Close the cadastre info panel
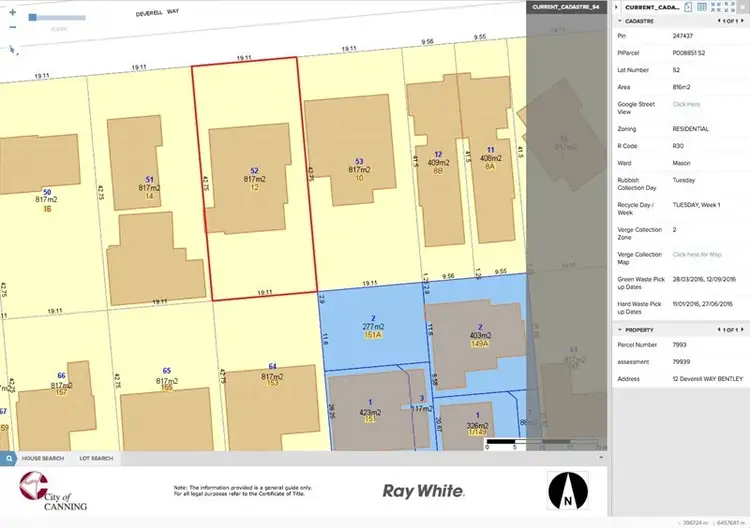750x528 pixels. click(x=741, y=6)
